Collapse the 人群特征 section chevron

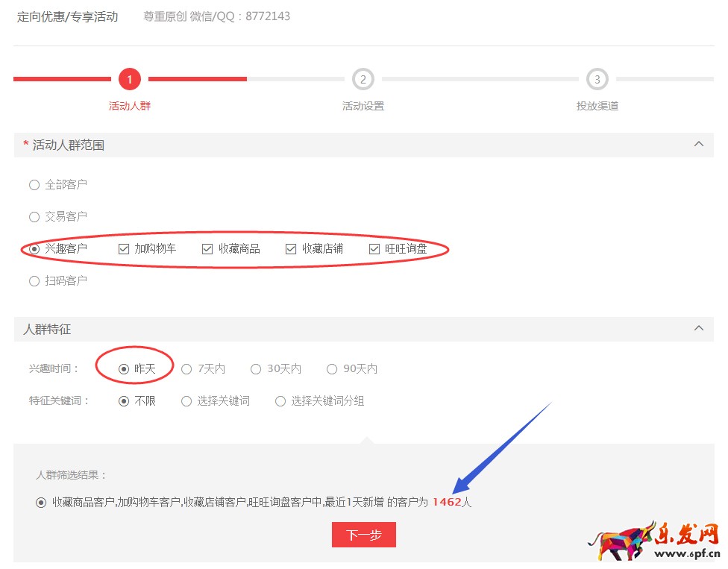tap(698, 328)
